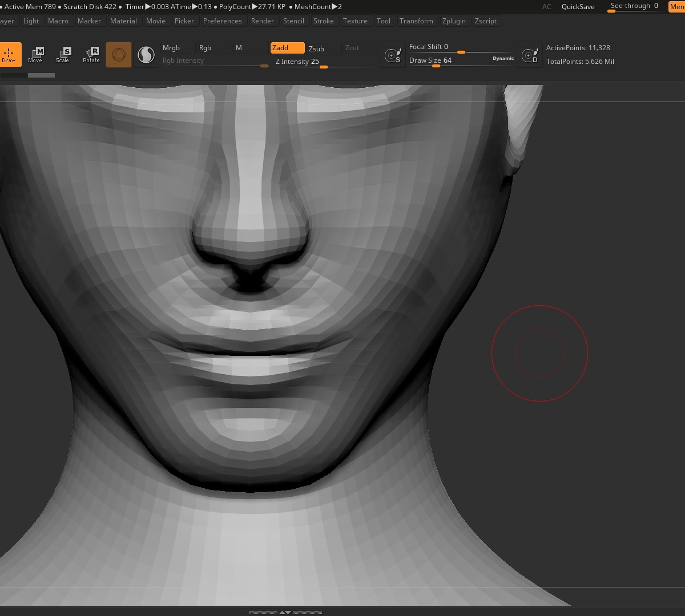
Task: Select the Move tool
Action: [35, 55]
